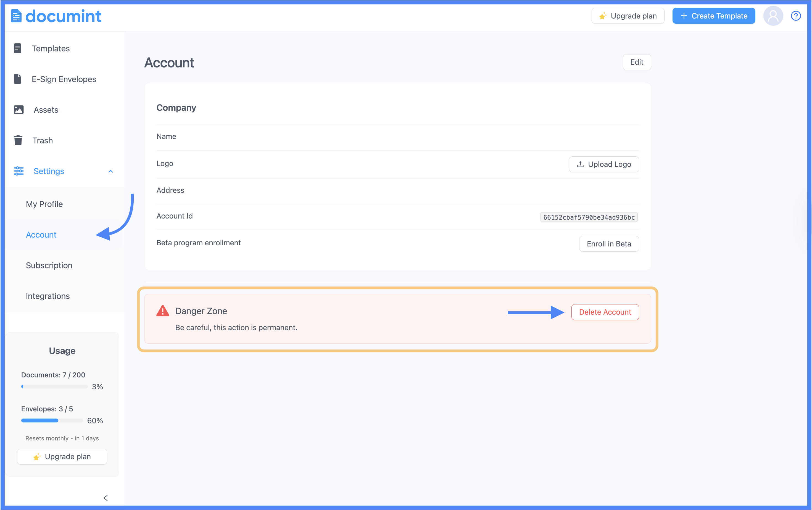
Task: Click the Envelopes usage progress bar
Action: [52, 420]
